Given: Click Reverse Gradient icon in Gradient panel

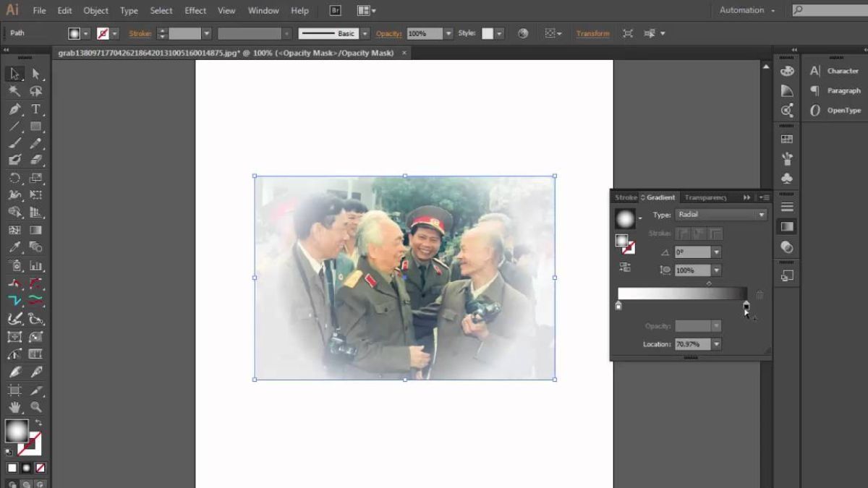Looking at the screenshot, I should (625, 267).
